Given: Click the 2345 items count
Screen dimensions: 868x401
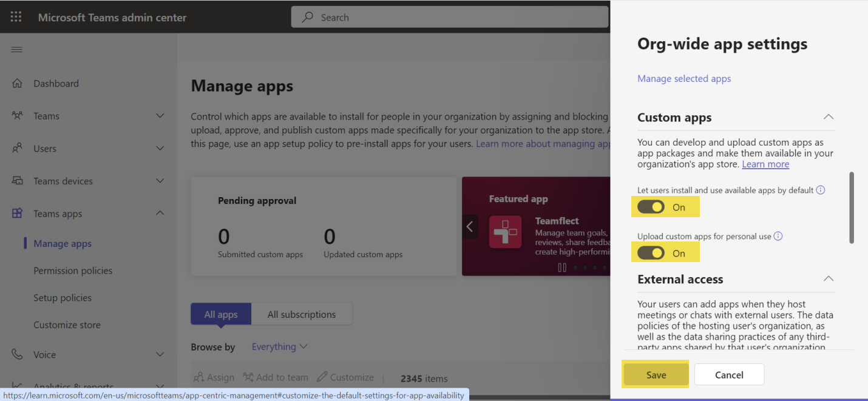Looking at the screenshot, I should pos(424,378).
